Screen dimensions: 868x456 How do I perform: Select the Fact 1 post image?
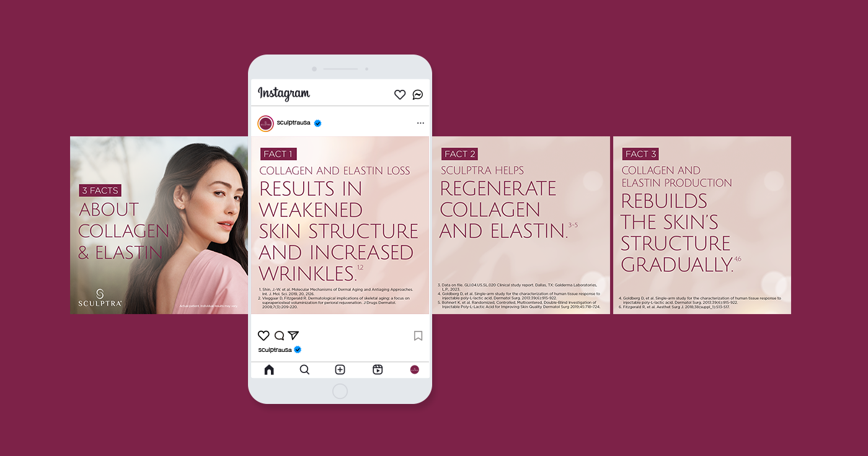pyautogui.click(x=340, y=225)
